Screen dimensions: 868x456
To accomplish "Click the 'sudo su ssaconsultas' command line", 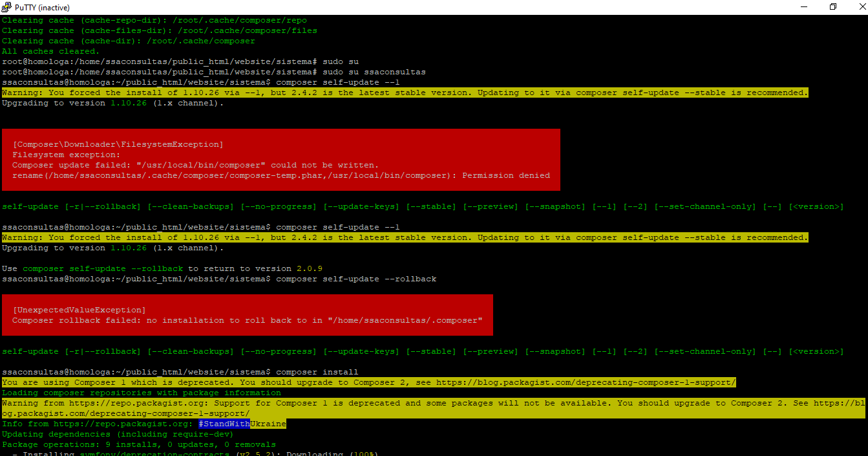I will 214,72.
